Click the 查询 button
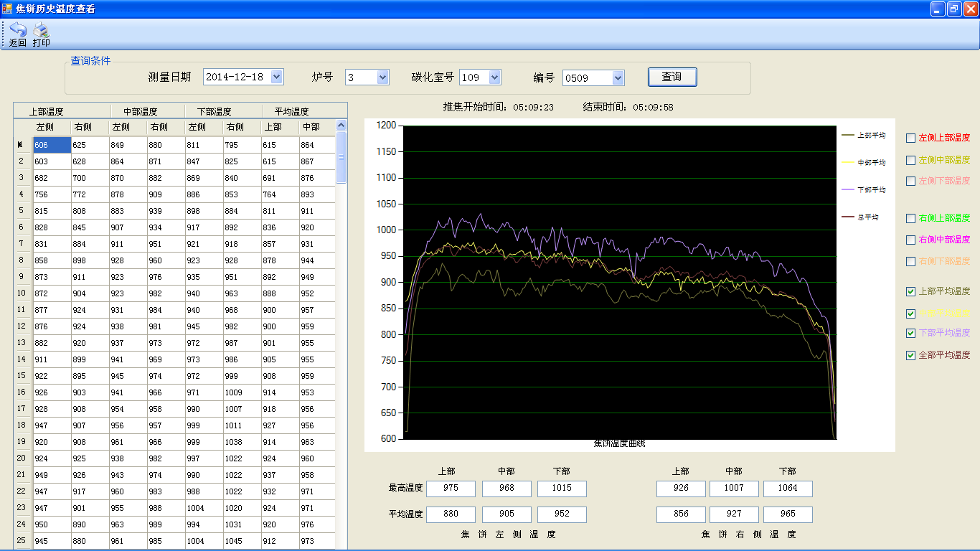The height and width of the screenshot is (551, 980). point(672,77)
